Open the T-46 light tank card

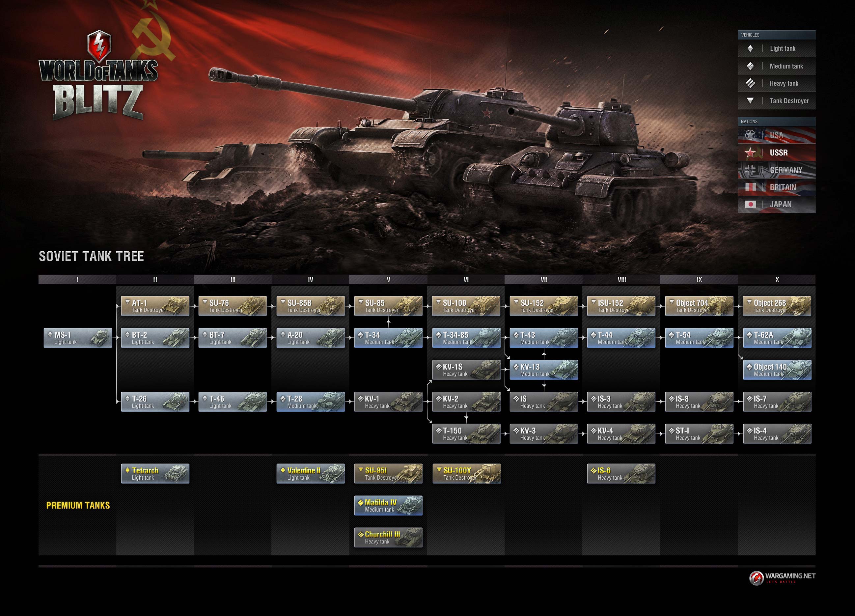[x=233, y=402]
